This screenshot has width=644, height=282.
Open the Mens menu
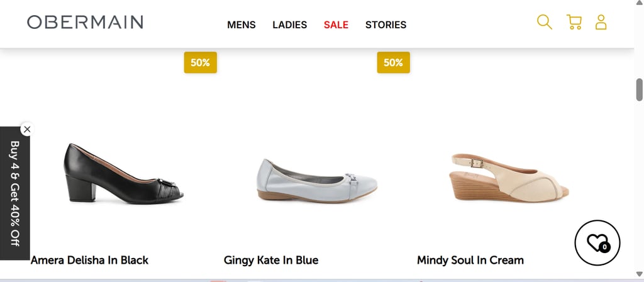tap(241, 25)
